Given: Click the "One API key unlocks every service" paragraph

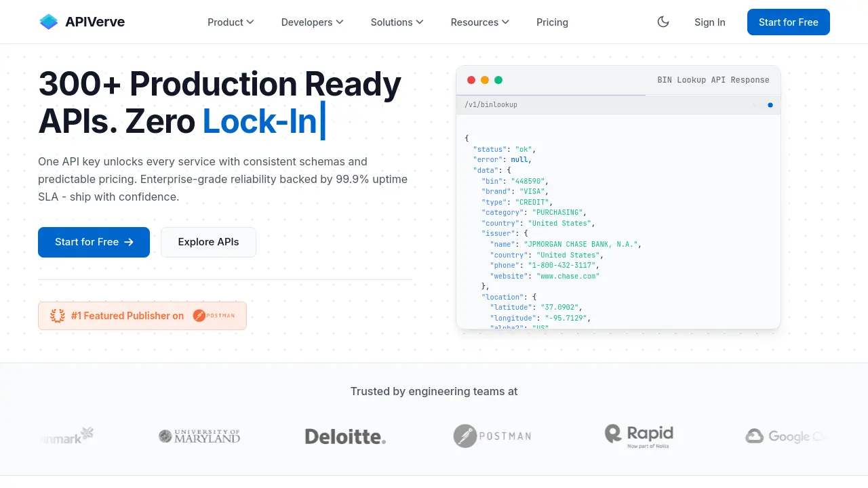Looking at the screenshot, I should [223, 179].
